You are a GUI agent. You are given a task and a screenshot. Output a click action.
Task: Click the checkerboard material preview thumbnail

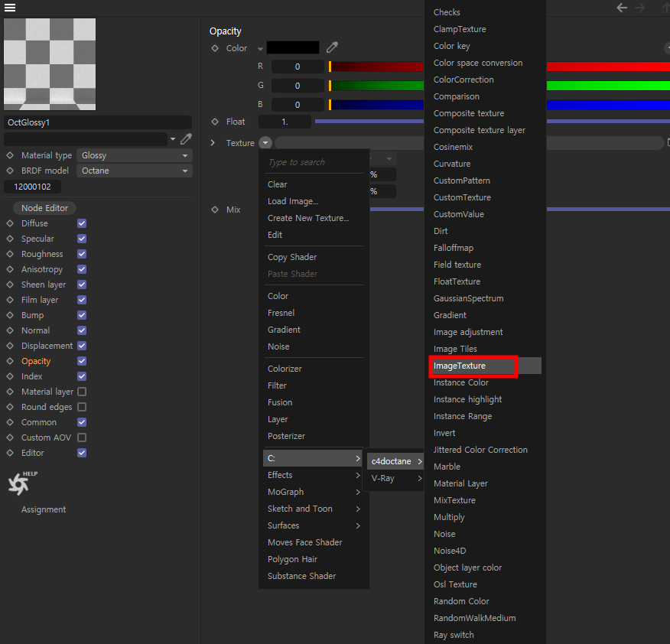pos(50,64)
